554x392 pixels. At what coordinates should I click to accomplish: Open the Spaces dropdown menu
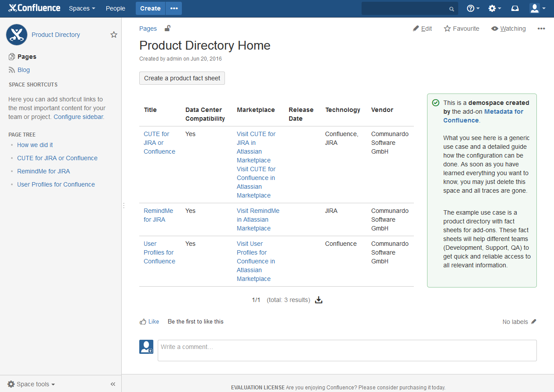(82, 8)
